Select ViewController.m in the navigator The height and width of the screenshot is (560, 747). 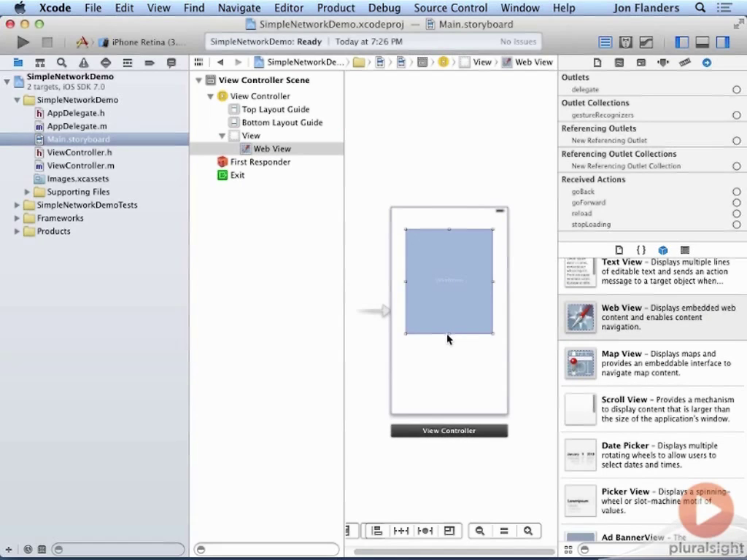(80, 166)
